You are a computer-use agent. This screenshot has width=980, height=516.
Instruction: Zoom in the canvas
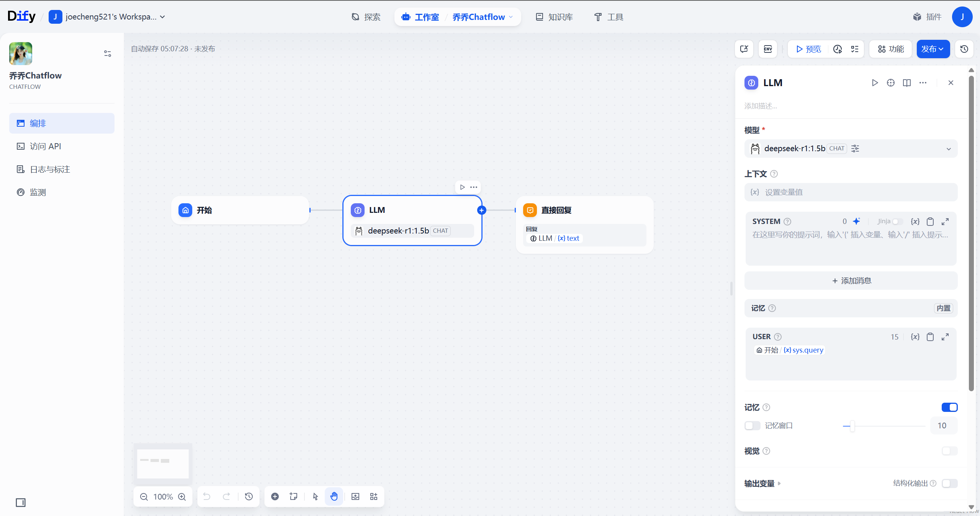coord(182,497)
